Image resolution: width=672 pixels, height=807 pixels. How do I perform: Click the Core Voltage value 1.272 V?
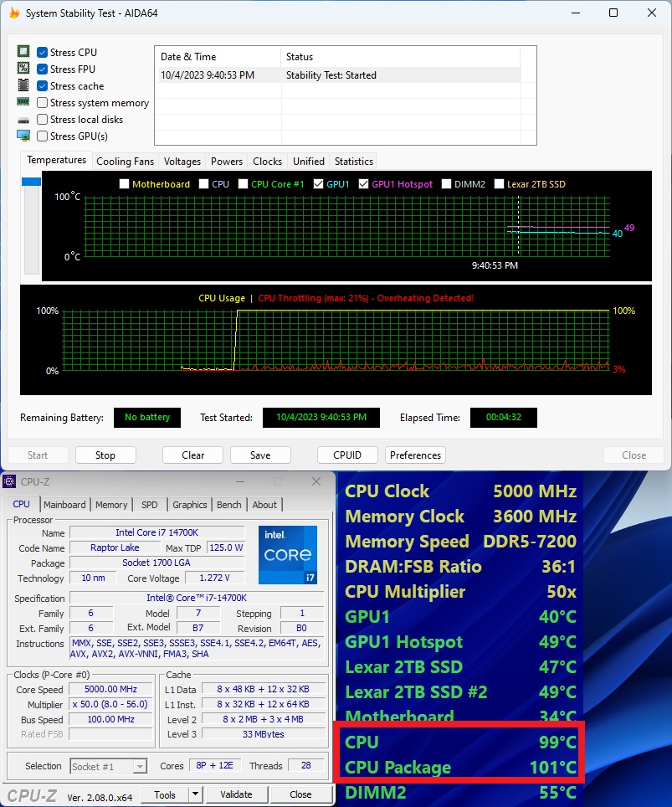tap(214, 578)
